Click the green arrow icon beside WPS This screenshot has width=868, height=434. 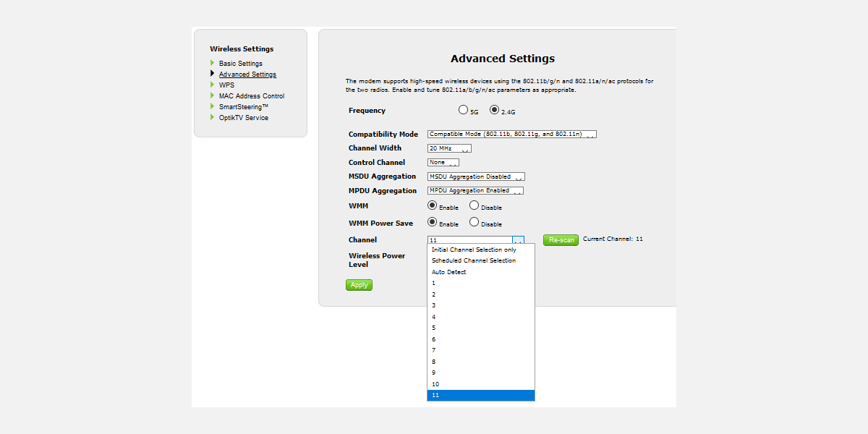click(212, 85)
